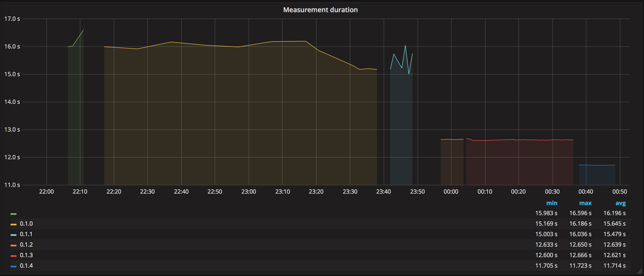Click the orange 0.1.2 legend color swatch
Screen dimensions: 644x276
tap(13, 245)
